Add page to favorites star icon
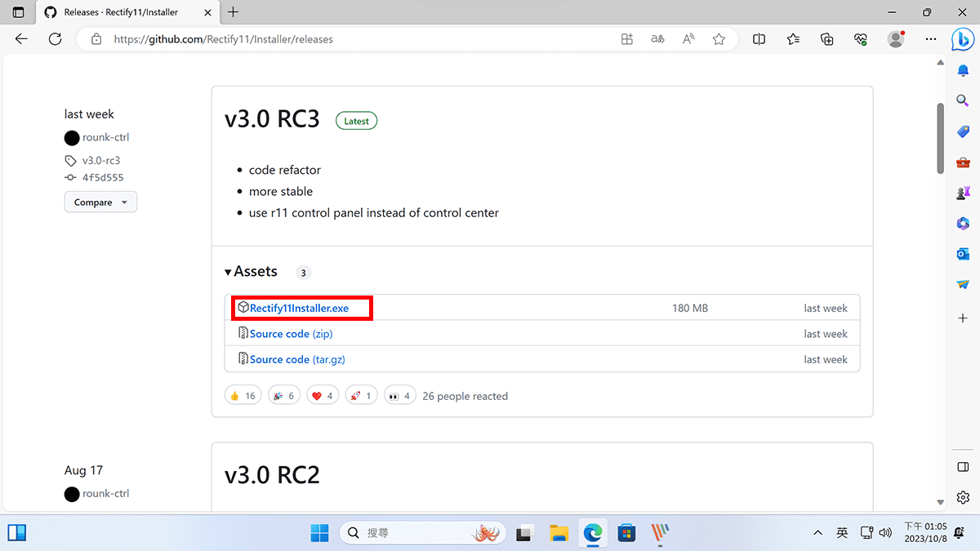Image resolution: width=980 pixels, height=551 pixels. click(x=719, y=39)
